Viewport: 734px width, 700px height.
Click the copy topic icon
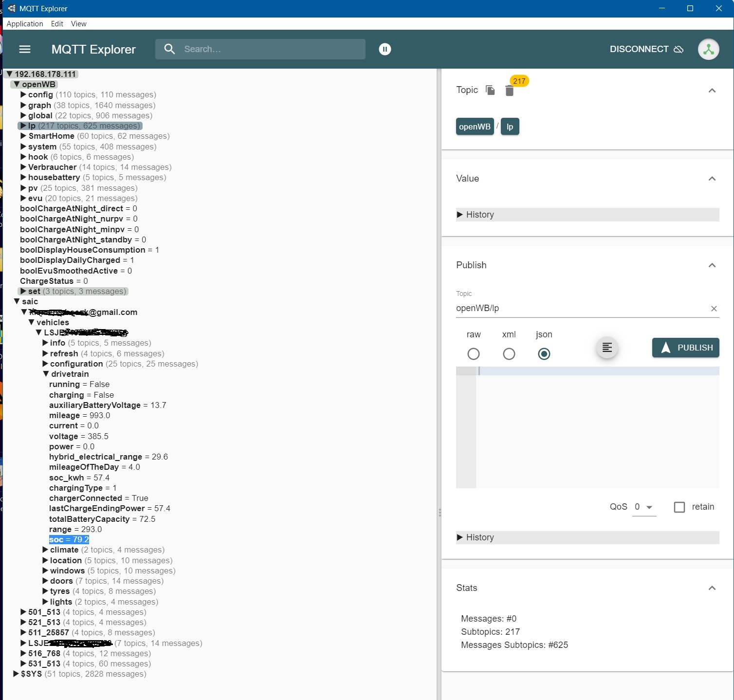(490, 91)
